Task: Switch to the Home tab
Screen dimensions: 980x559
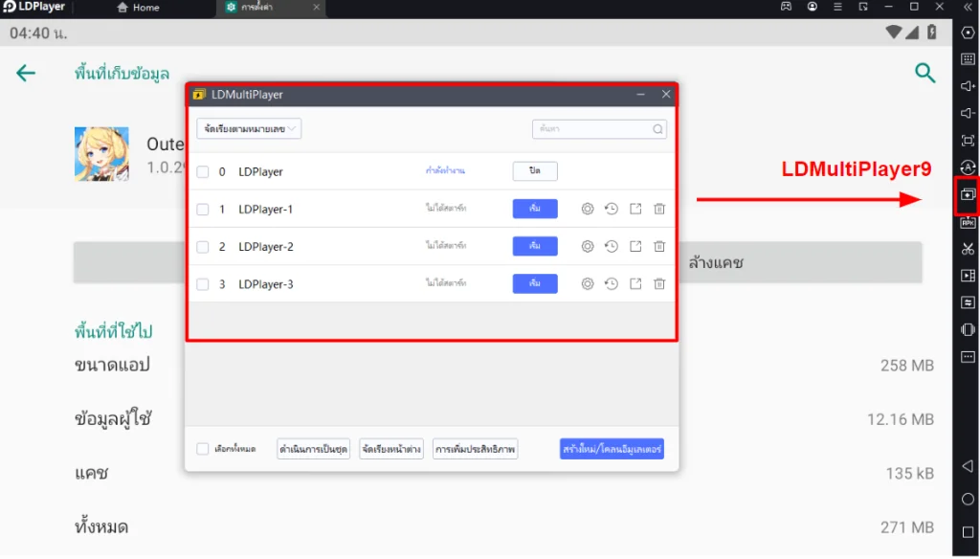Action: tap(138, 8)
